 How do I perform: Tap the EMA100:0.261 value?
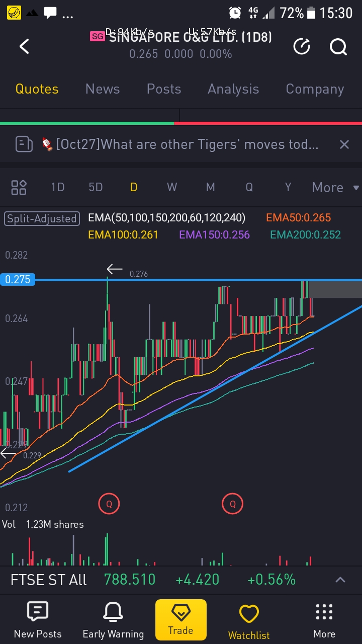click(x=123, y=234)
